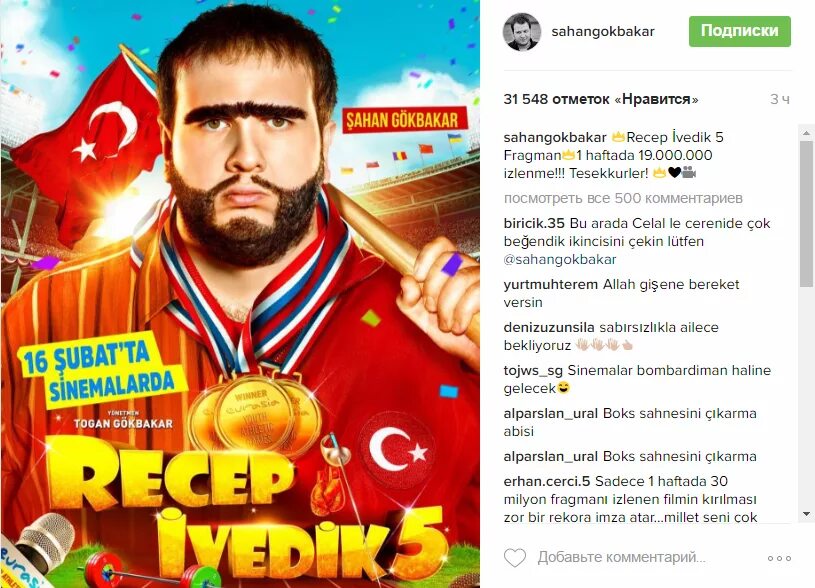Viewport: 815px width, 588px height.
Task: View all 500 comments link
Action: point(623,198)
